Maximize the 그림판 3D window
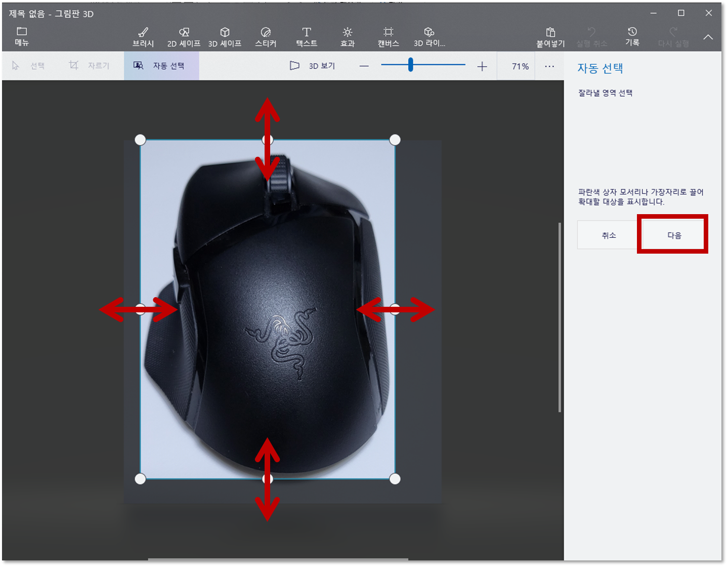This screenshot has height=567, width=728. pos(681,13)
